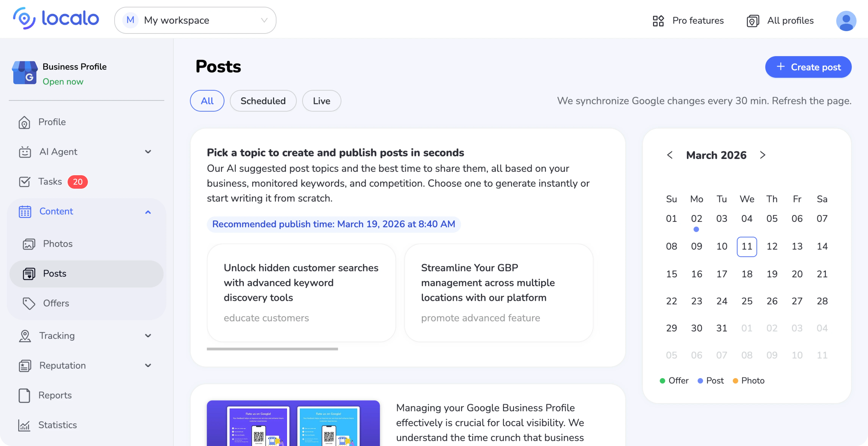Image resolution: width=868 pixels, height=446 pixels.
Task: Open the AI Agent sidebar item
Action: click(58, 152)
